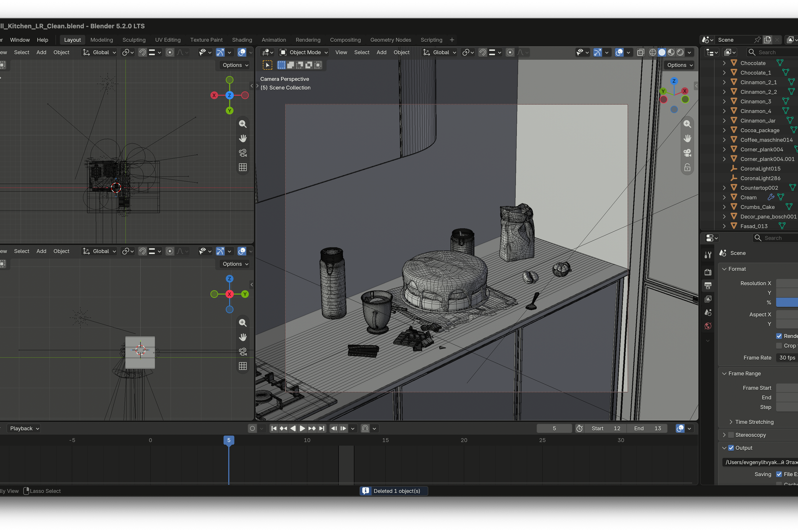Open World properties tab
Viewport: 798px width, 532px height.
(x=708, y=326)
